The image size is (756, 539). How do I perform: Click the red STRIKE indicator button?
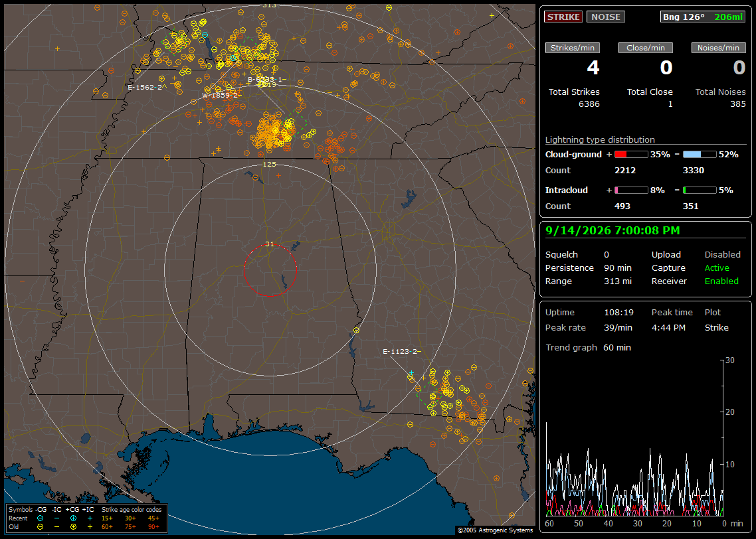click(x=563, y=17)
